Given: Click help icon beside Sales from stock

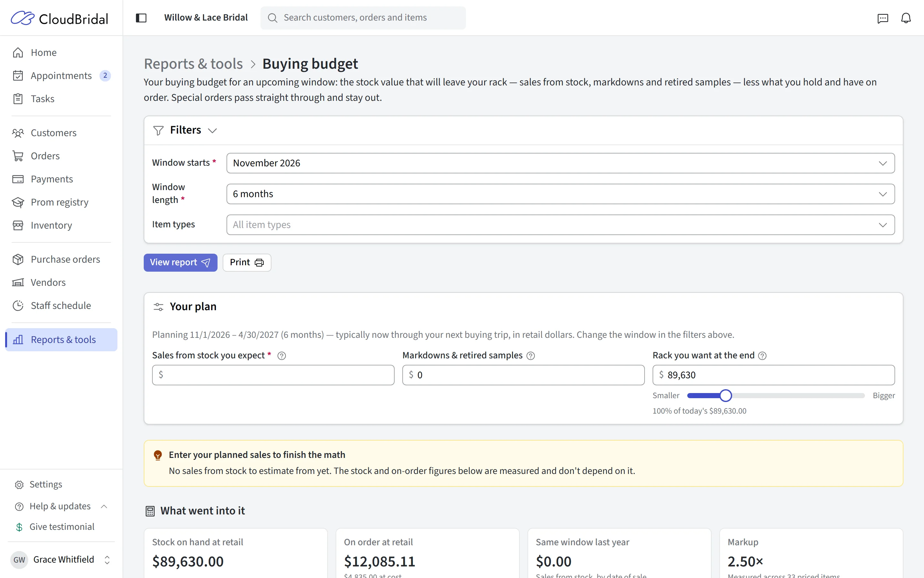Looking at the screenshot, I should point(282,355).
